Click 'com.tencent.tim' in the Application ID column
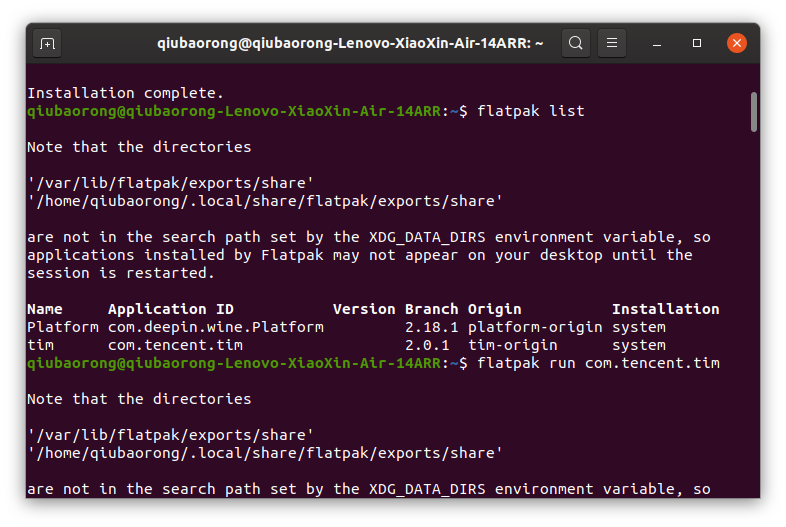The width and height of the screenshot is (786, 527). [175, 345]
